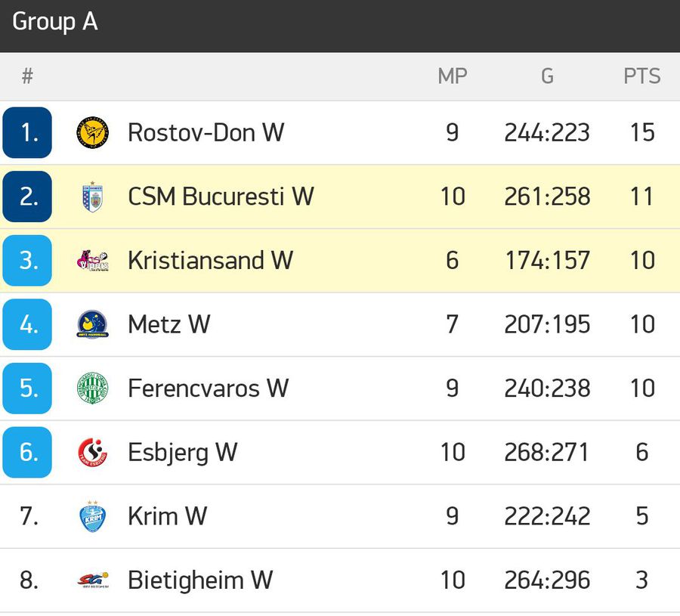Screen dimensions: 680x616
Task: Click the Metz Handball crest
Action: [92, 324]
